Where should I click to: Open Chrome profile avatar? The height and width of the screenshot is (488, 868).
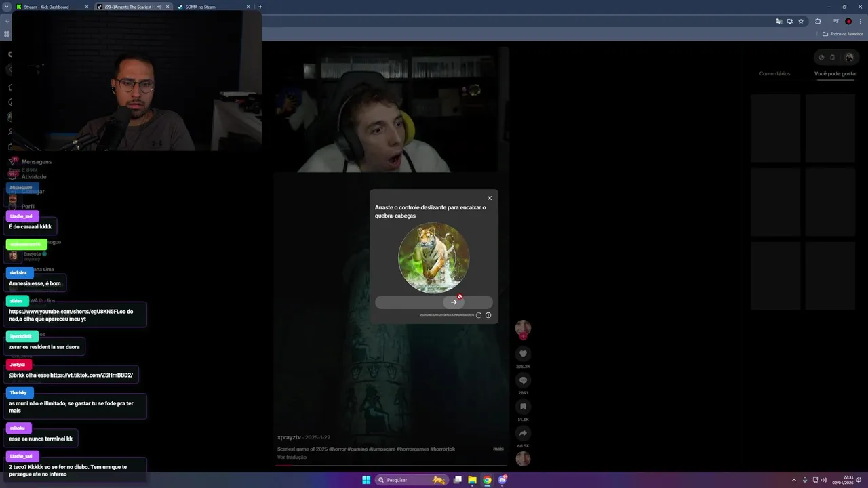pyautogui.click(x=848, y=21)
